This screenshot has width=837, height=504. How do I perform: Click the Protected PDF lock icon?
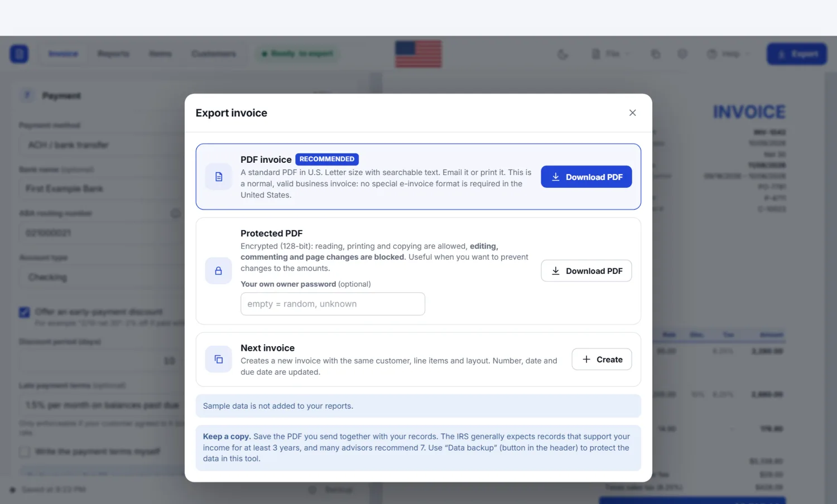pyautogui.click(x=219, y=271)
